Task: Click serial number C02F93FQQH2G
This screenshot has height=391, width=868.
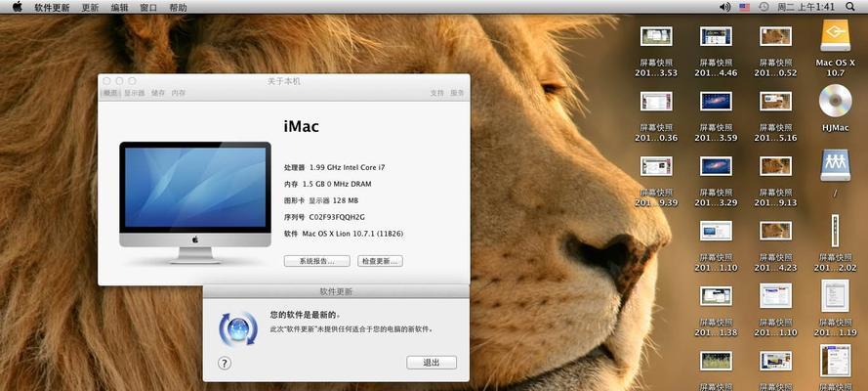Action: coord(337,217)
